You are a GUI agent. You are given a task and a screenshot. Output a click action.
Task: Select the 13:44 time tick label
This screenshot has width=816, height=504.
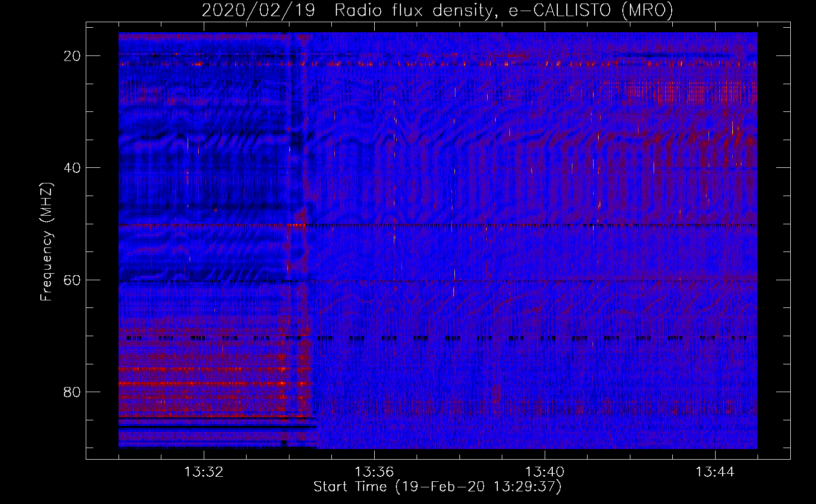point(715,472)
